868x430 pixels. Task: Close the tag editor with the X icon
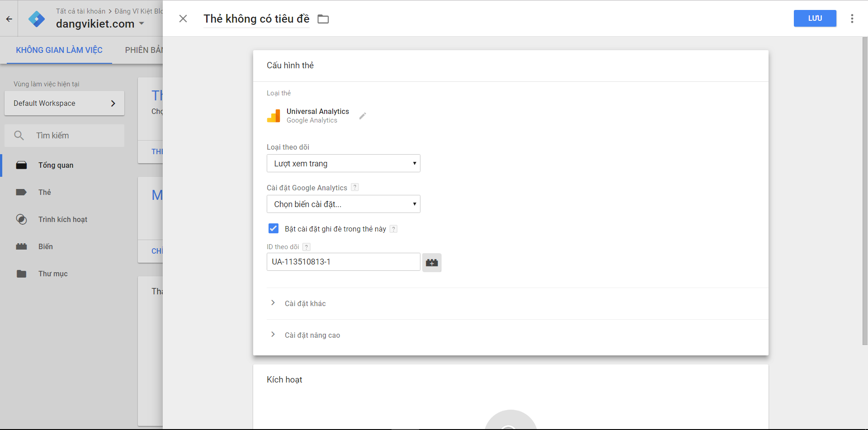(183, 19)
